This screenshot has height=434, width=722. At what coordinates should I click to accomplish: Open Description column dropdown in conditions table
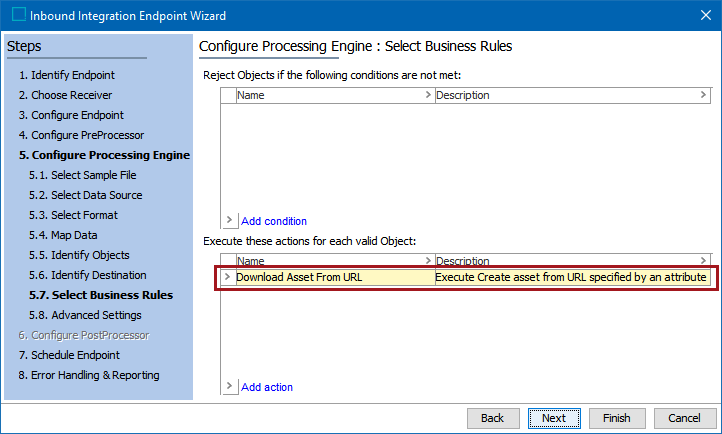click(x=703, y=95)
